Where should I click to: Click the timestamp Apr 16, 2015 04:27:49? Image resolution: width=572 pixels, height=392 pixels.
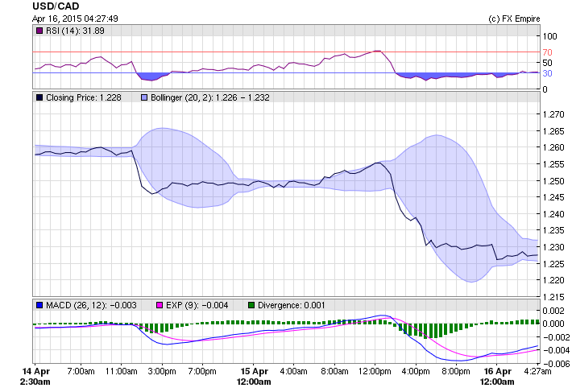pos(75,19)
